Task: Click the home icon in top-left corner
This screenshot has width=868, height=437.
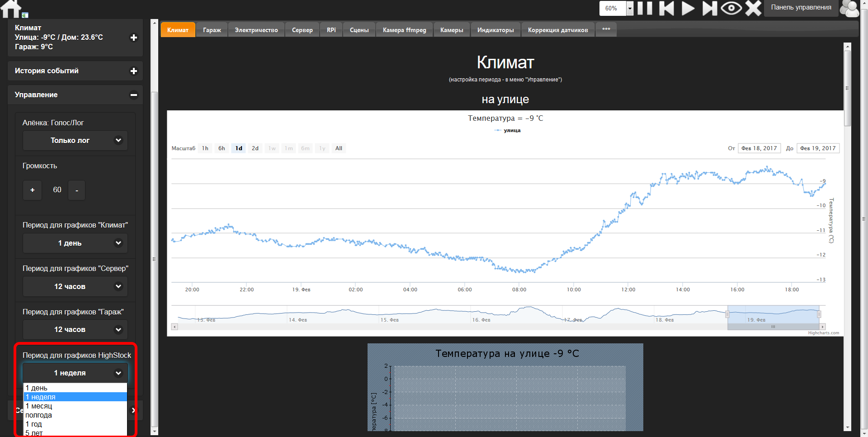Action: [x=11, y=9]
